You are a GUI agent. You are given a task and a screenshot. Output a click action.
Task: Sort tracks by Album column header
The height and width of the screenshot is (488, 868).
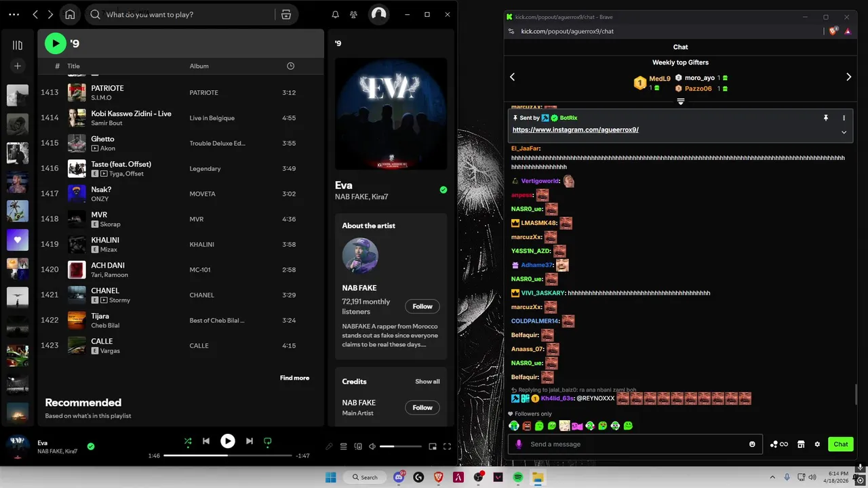[x=199, y=66]
